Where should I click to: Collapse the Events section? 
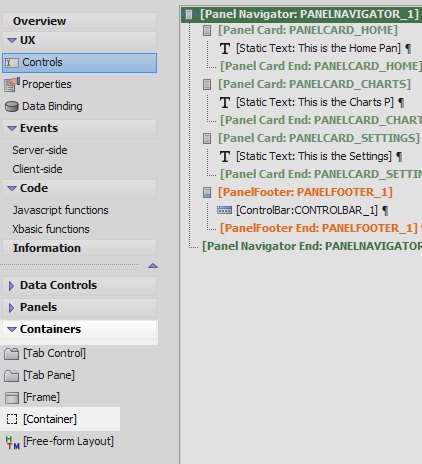click(x=12, y=128)
